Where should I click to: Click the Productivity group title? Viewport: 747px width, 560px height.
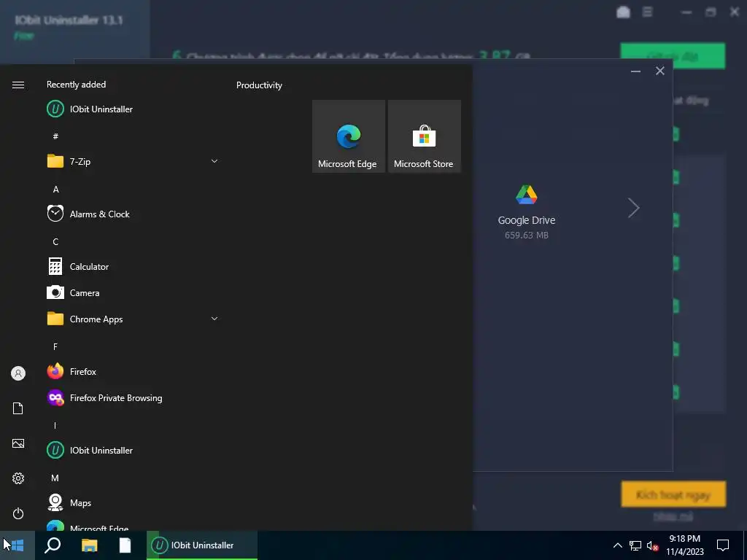tap(259, 85)
